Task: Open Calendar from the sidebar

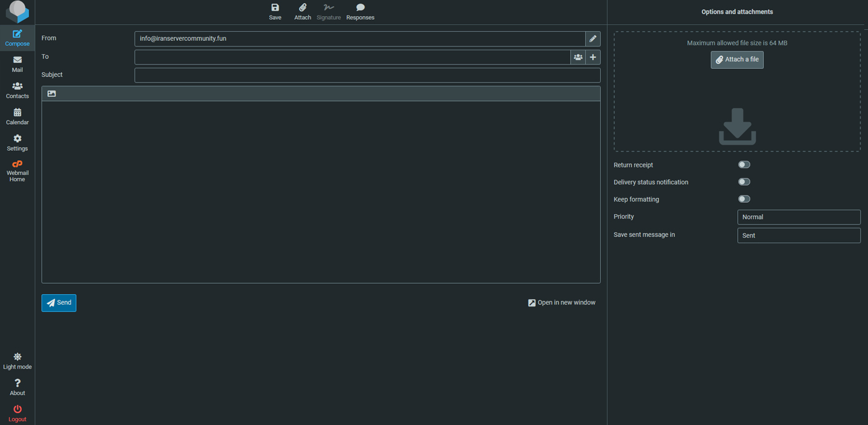Action: pos(17,116)
